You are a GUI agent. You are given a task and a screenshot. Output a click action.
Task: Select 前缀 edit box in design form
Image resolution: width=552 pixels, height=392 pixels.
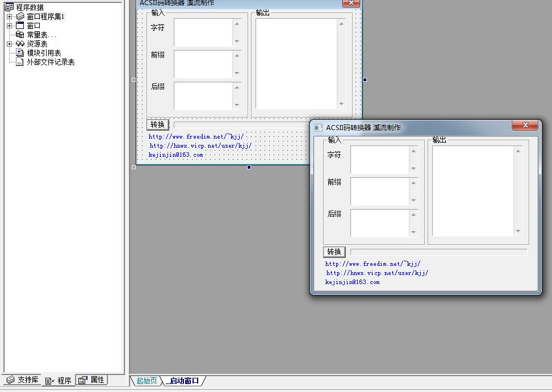(x=203, y=64)
